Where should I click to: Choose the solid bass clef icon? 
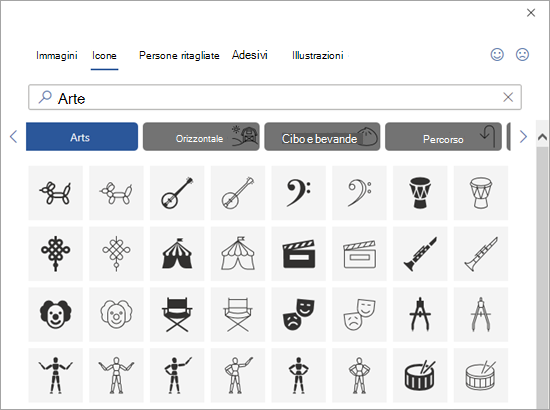[x=299, y=193]
